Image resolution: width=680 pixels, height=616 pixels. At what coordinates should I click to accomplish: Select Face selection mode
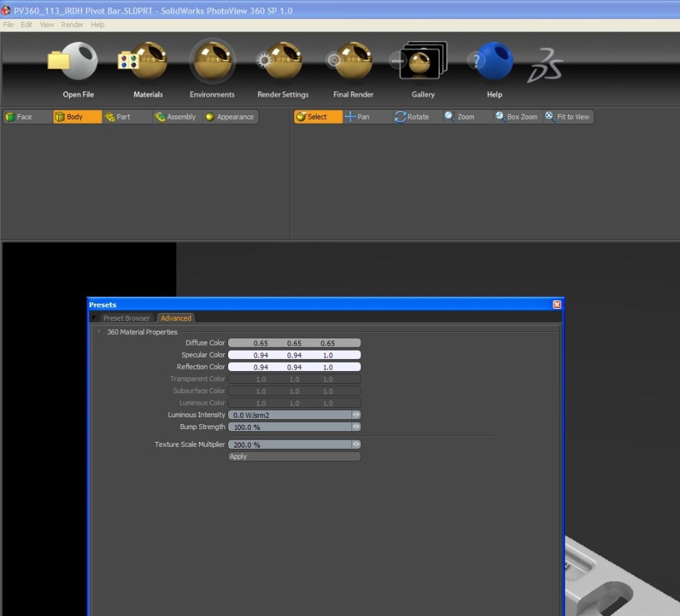pos(28,117)
